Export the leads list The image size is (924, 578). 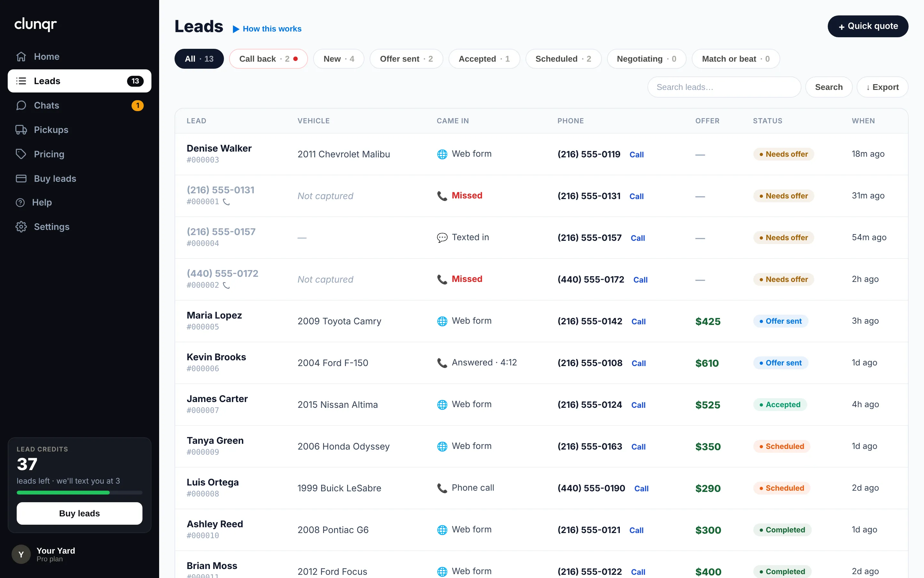(882, 87)
